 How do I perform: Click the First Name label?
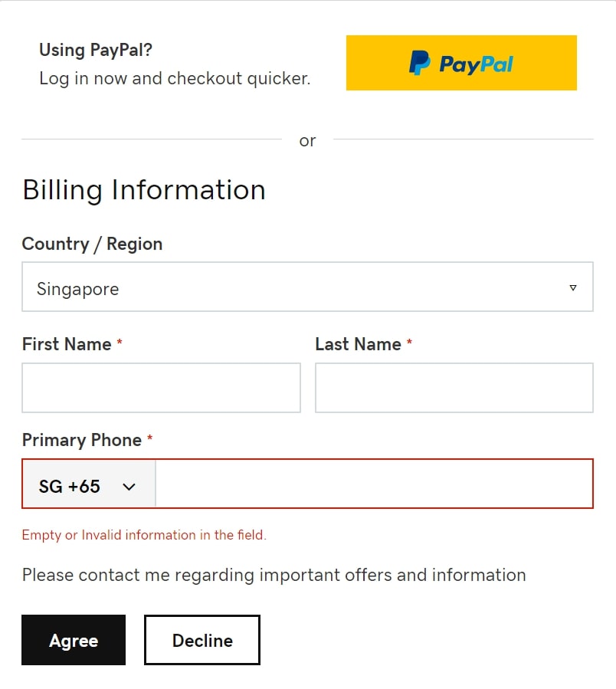point(67,344)
